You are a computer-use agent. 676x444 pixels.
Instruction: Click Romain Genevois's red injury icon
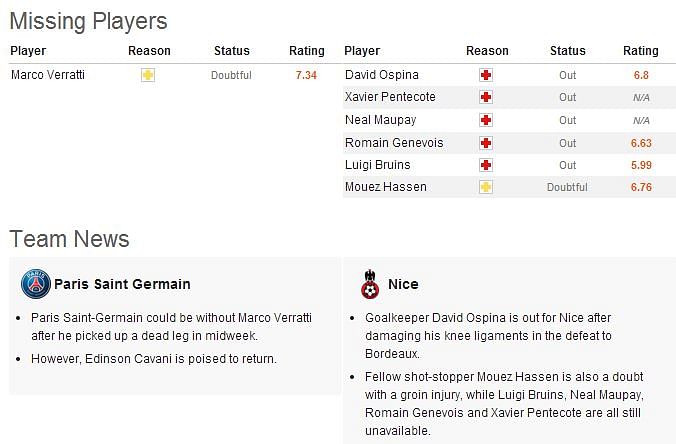click(x=486, y=143)
